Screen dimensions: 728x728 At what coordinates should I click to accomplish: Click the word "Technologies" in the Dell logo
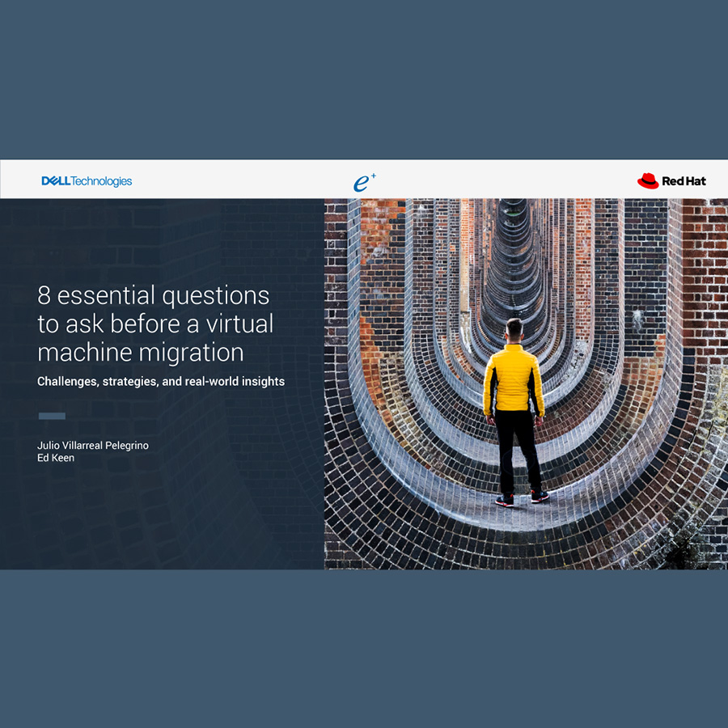tap(101, 181)
